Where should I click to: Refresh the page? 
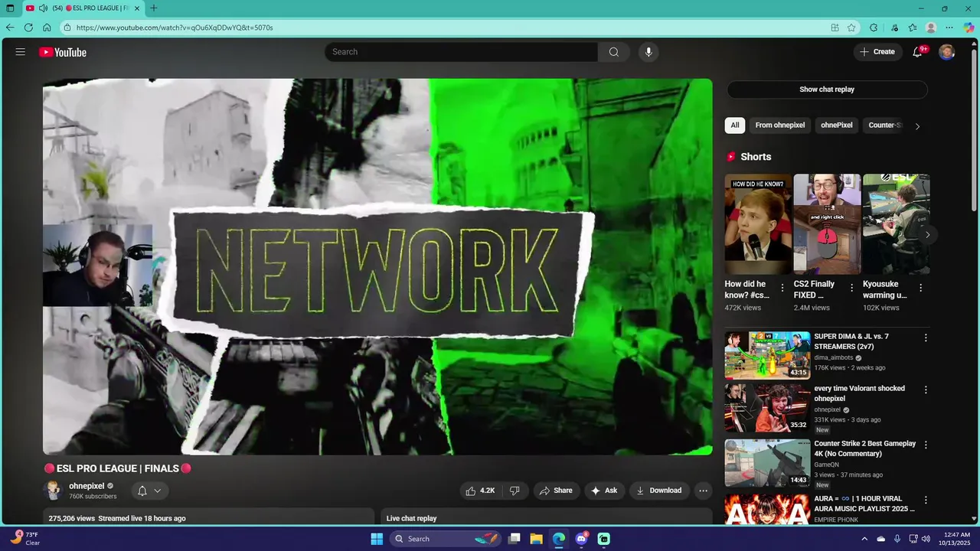pyautogui.click(x=28, y=28)
